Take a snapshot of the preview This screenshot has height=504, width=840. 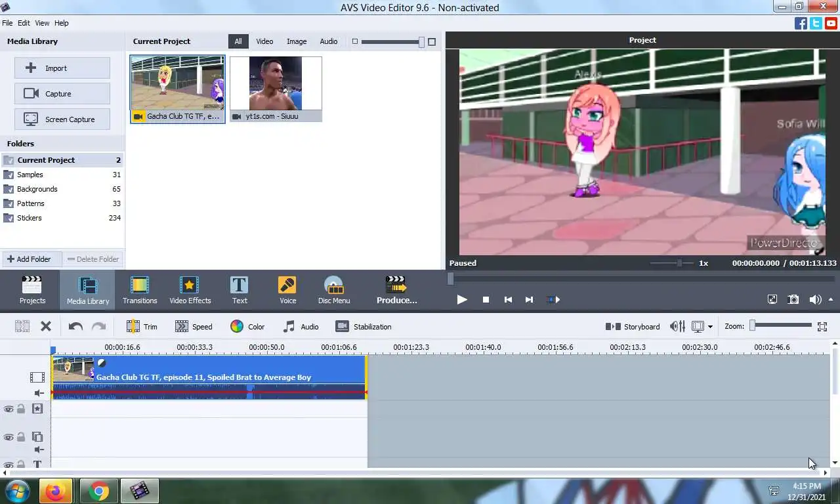[793, 299]
